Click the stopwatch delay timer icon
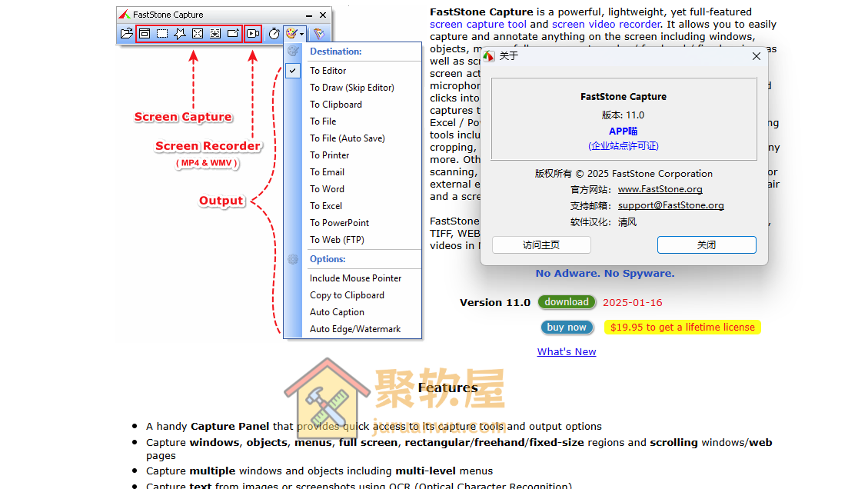The image size is (868, 489). click(x=274, y=34)
